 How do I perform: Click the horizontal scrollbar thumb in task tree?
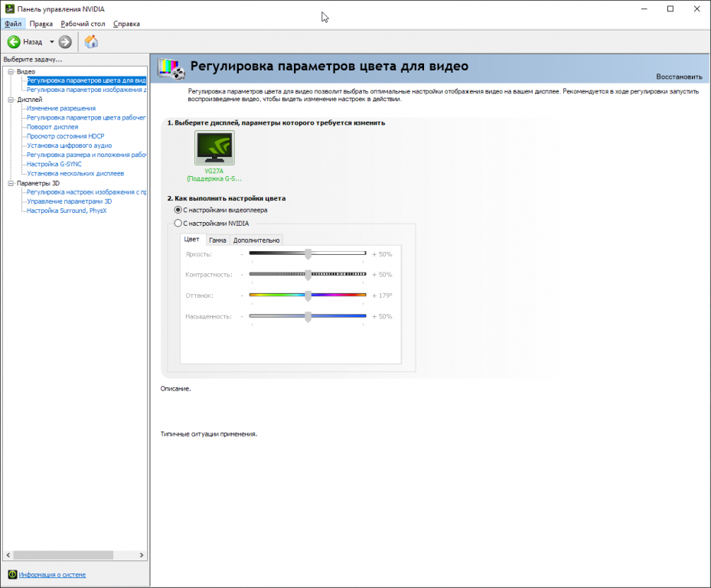(63, 555)
